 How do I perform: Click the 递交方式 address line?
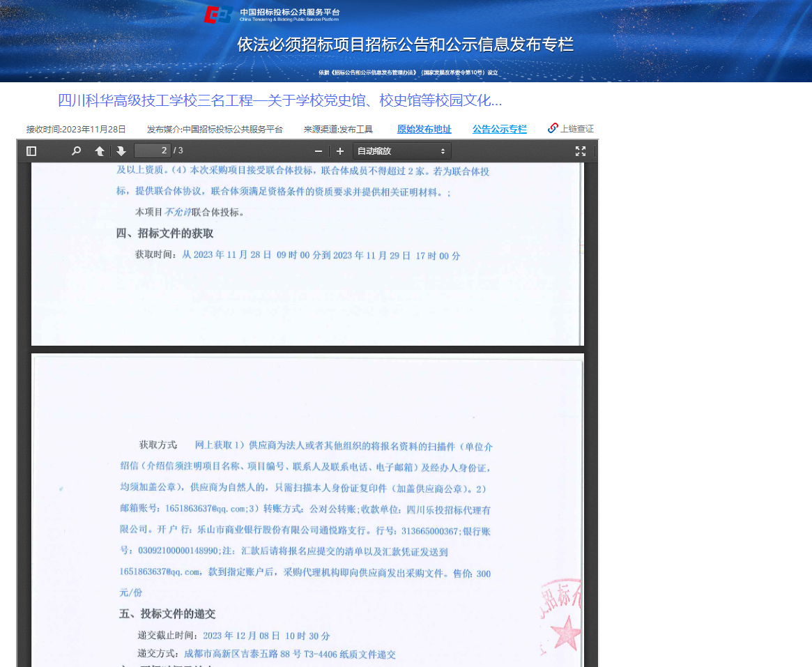click(x=267, y=654)
